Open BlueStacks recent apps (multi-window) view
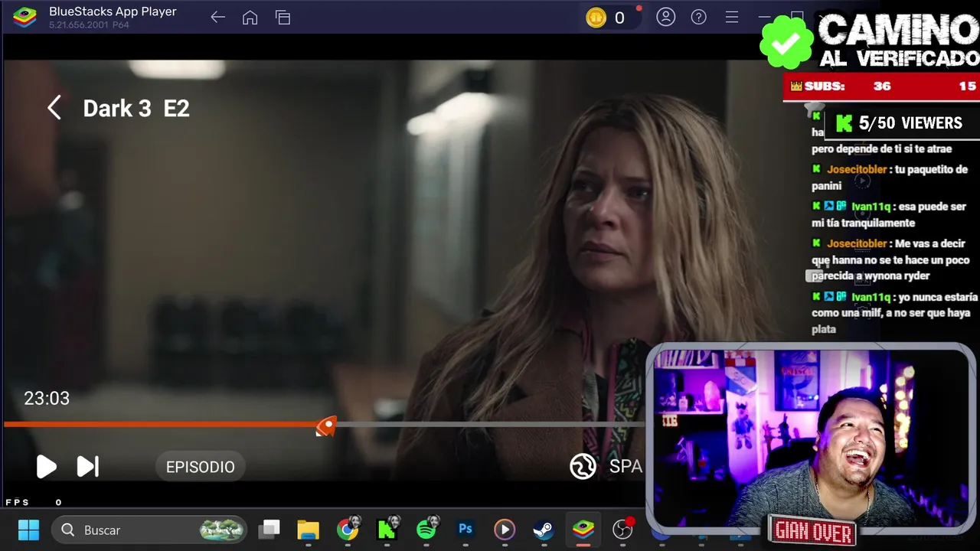This screenshot has height=551, width=980. point(283,18)
